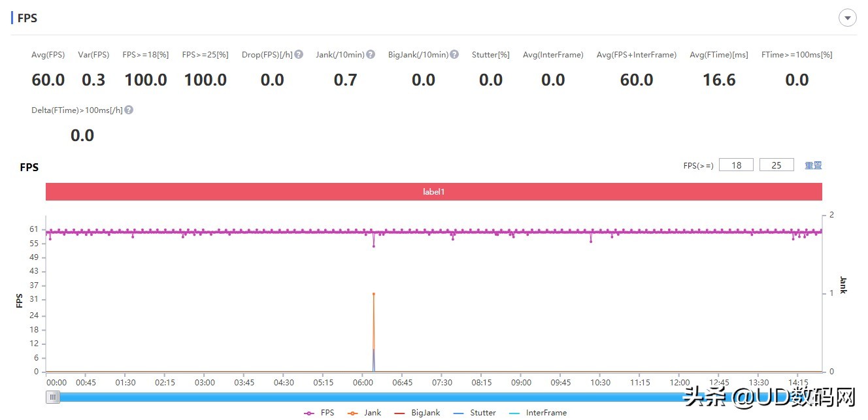Toggle the FPS series in legend
The width and height of the screenshot is (868, 420).
320,413
